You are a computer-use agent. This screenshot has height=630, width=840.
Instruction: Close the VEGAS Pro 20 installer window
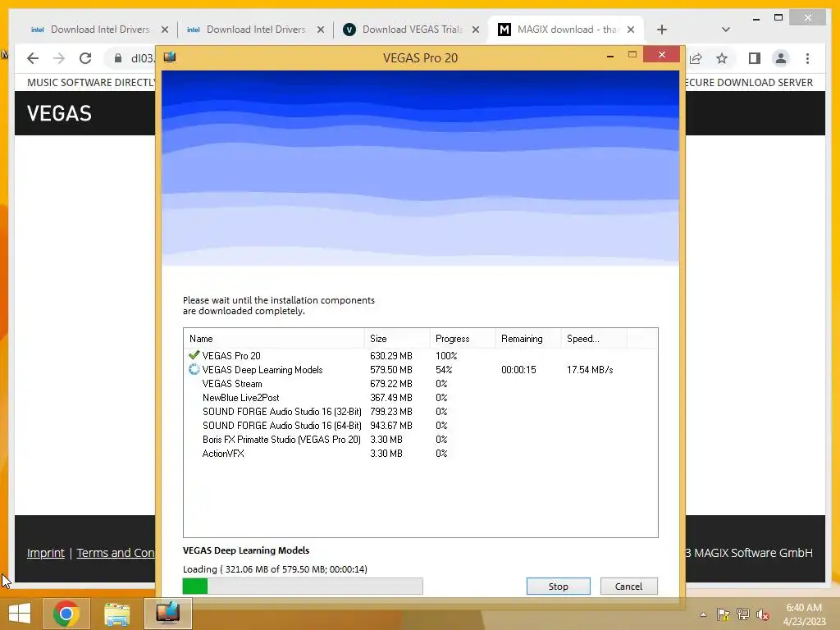coord(662,55)
